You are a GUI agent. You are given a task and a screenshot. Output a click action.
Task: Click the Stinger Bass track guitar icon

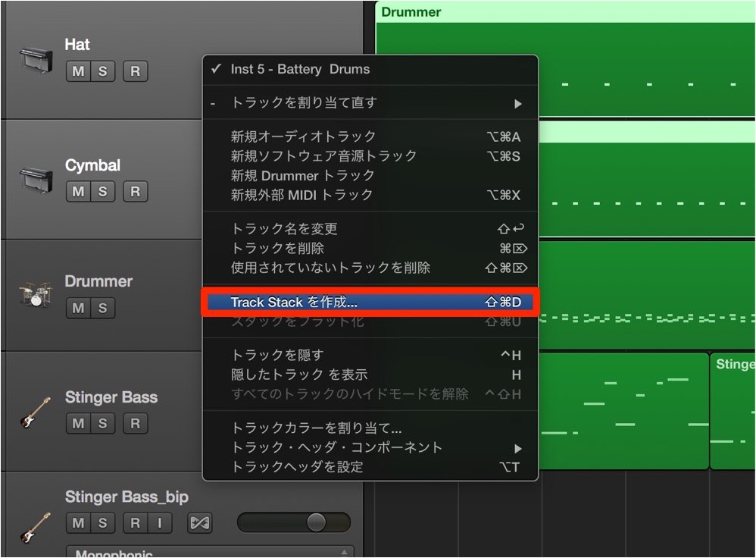(x=35, y=412)
